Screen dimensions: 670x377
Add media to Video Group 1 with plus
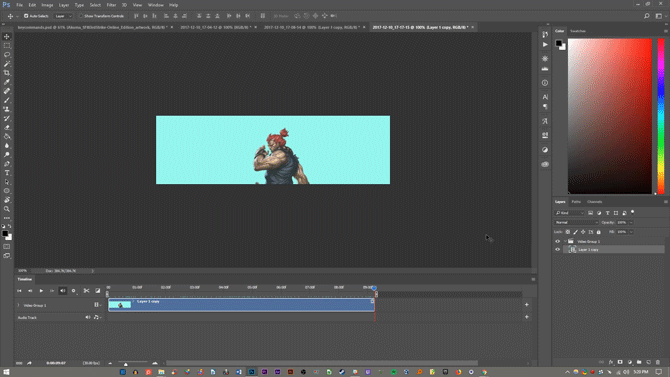526,305
